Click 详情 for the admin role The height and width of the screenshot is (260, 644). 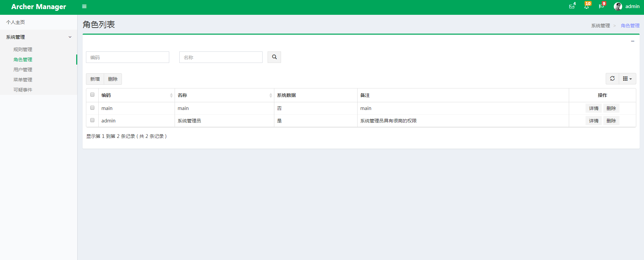point(593,121)
